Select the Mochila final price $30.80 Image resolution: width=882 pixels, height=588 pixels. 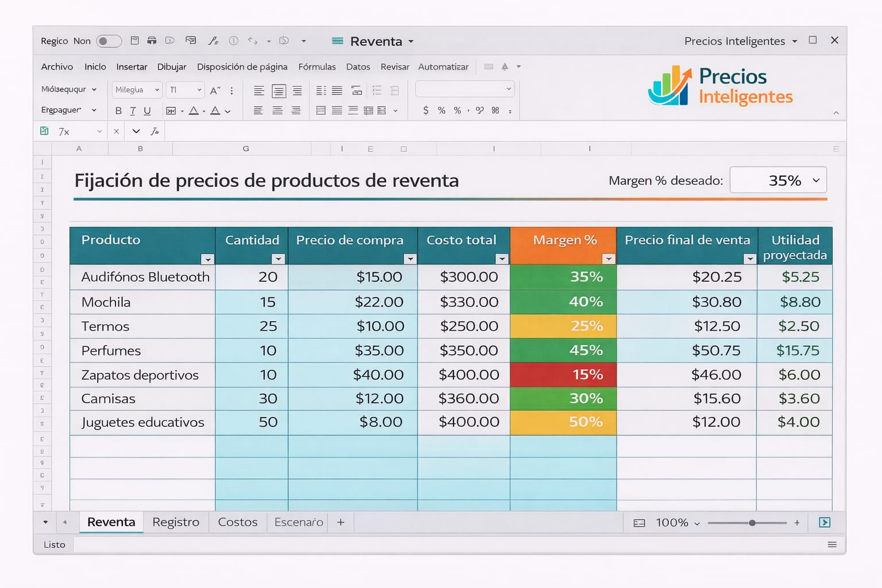coord(687,302)
